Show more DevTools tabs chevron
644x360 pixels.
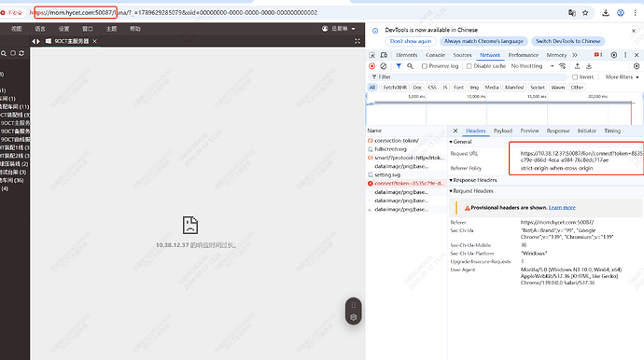pos(575,55)
